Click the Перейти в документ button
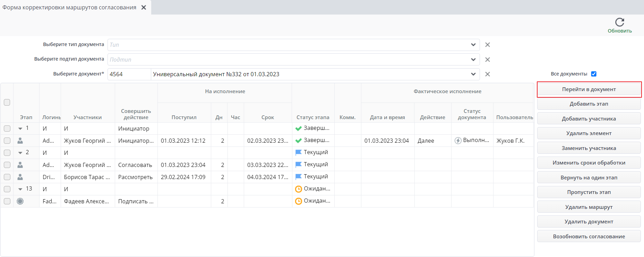The width and height of the screenshot is (644, 257). [x=589, y=89]
